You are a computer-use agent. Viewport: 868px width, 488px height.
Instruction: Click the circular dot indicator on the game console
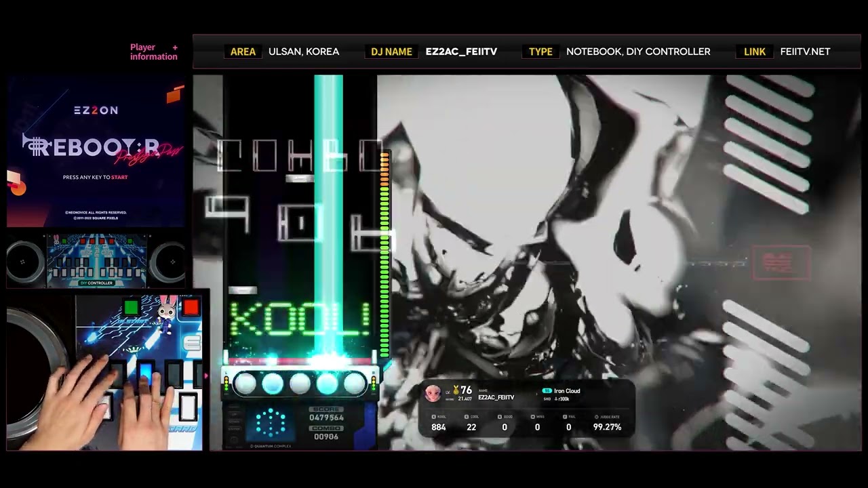[x=271, y=423]
